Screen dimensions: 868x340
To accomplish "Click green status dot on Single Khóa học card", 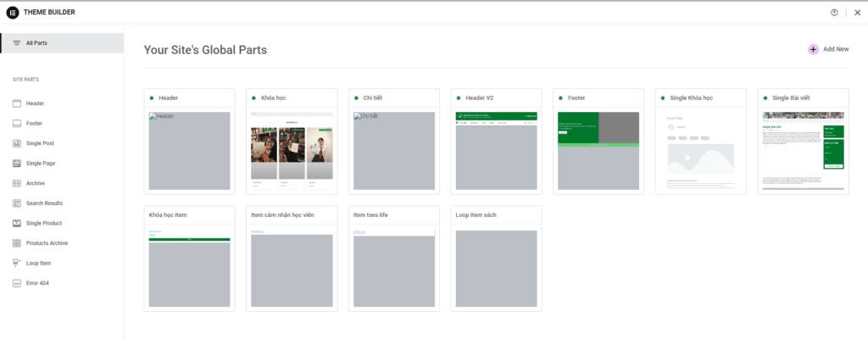I will click(x=663, y=98).
